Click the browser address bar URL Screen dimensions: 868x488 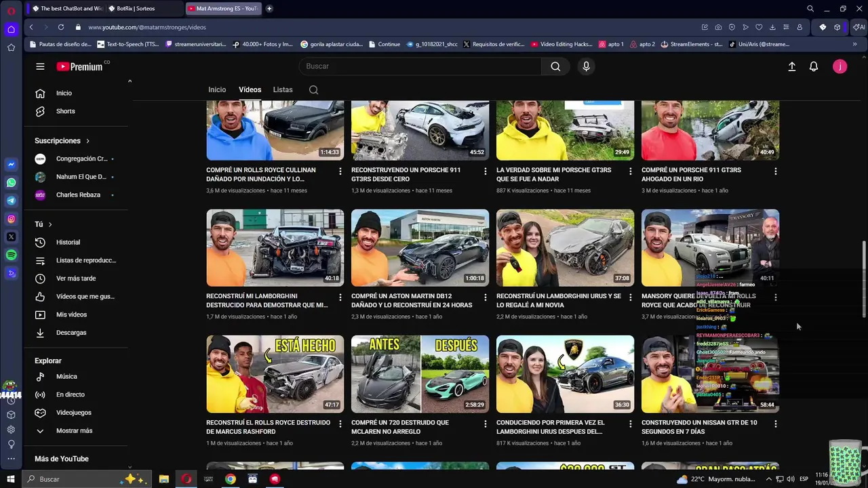point(146,27)
